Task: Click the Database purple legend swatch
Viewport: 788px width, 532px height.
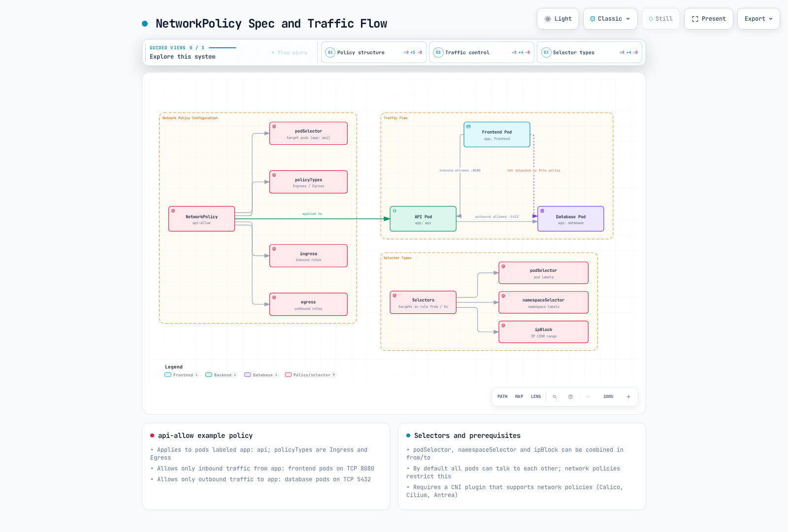Action: pyautogui.click(x=248, y=375)
